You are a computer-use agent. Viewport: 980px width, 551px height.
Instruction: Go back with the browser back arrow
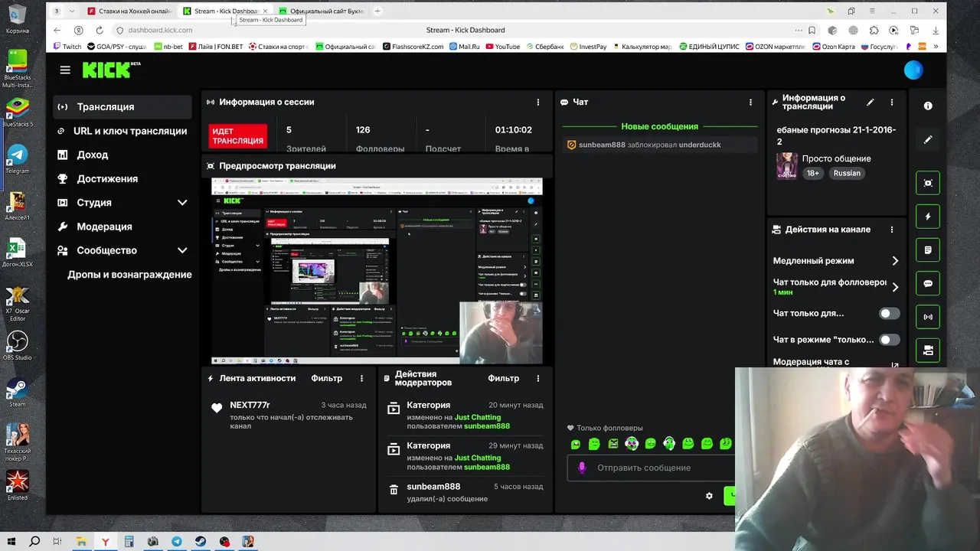click(57, 30)
